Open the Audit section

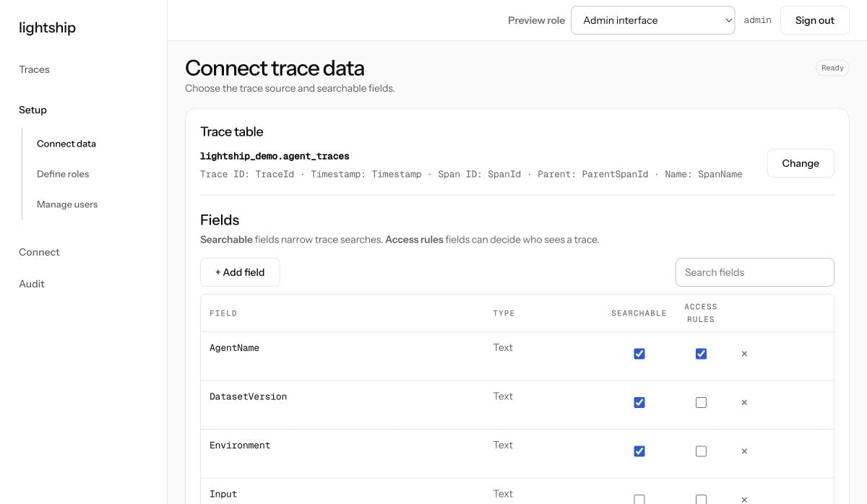[32, 284]
